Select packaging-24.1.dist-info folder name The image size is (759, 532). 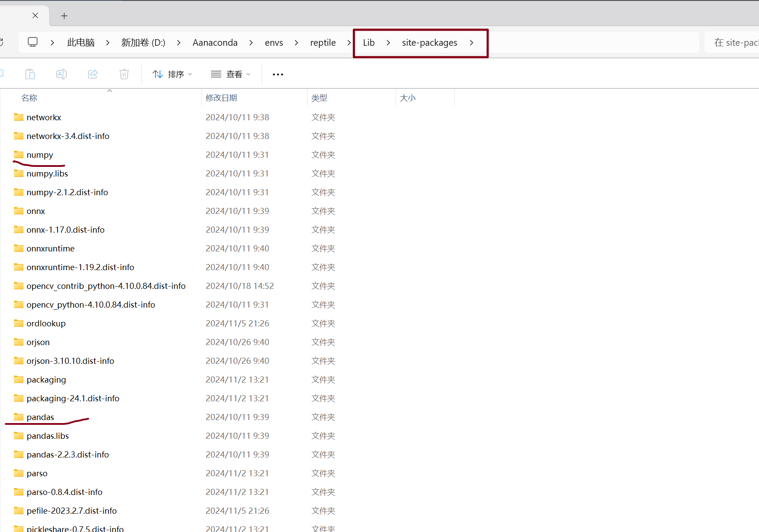click(73, 398)
